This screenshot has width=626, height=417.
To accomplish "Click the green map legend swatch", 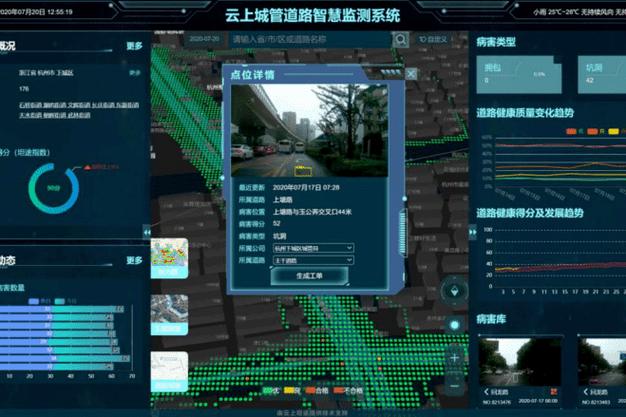I will 267,390.
